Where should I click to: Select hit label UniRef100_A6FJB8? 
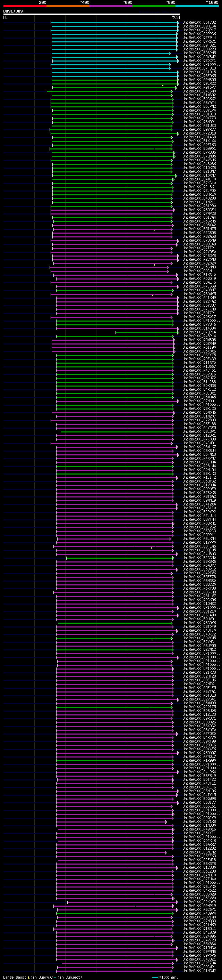point(199,424)
